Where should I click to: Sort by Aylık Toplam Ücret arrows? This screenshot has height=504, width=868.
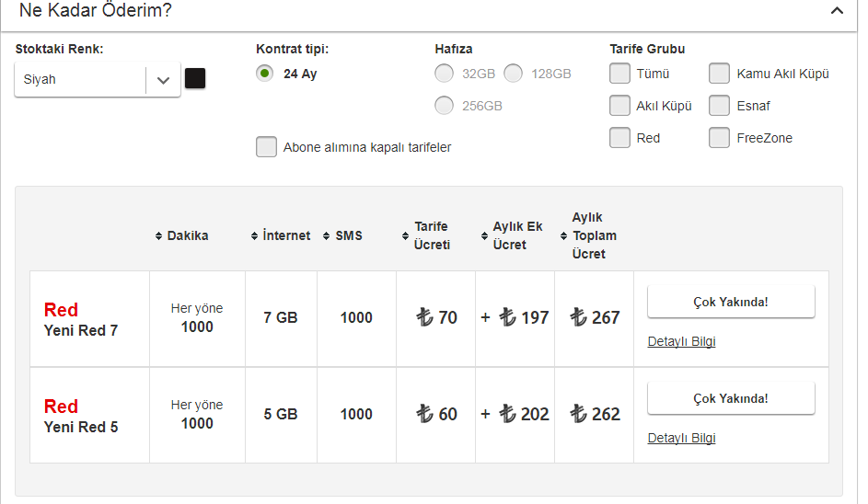[563, 236]
